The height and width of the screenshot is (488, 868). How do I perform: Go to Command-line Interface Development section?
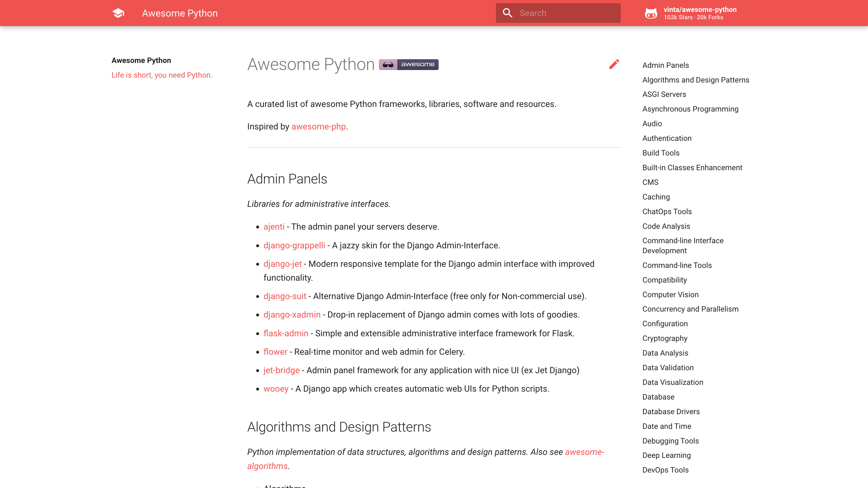683,245
